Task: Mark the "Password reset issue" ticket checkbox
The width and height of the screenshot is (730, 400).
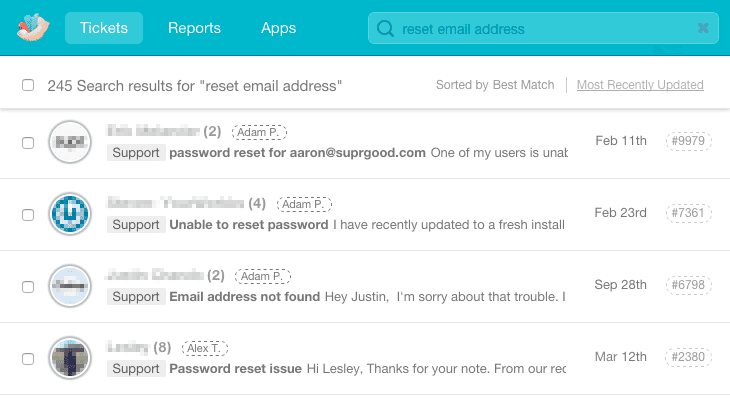Action: tap(28, 358)
